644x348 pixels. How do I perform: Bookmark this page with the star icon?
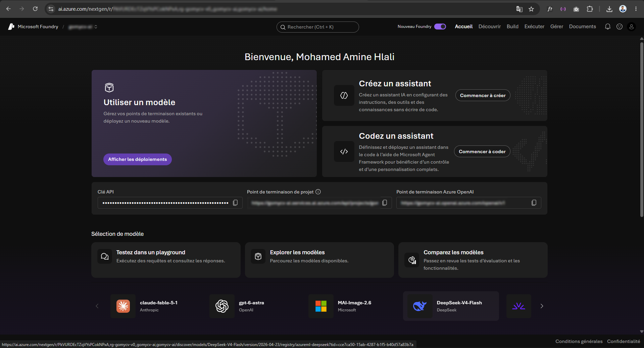click(x=531, y=9)
